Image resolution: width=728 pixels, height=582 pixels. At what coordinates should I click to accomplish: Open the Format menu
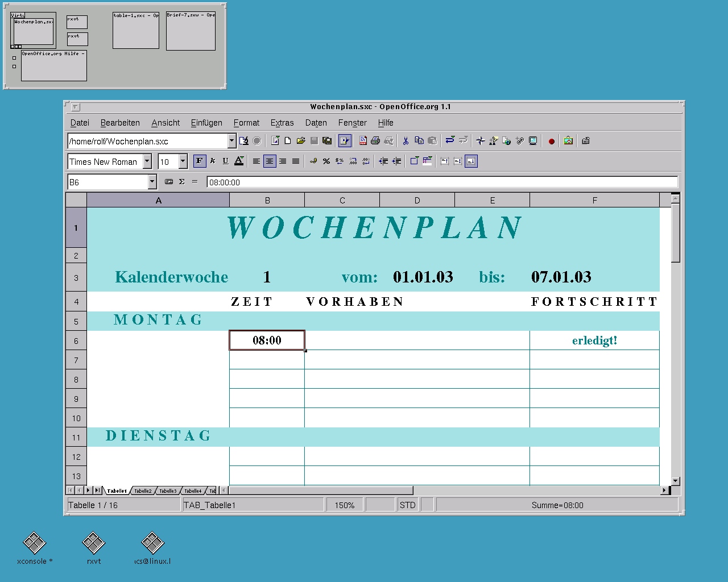[x=246, y=123]
